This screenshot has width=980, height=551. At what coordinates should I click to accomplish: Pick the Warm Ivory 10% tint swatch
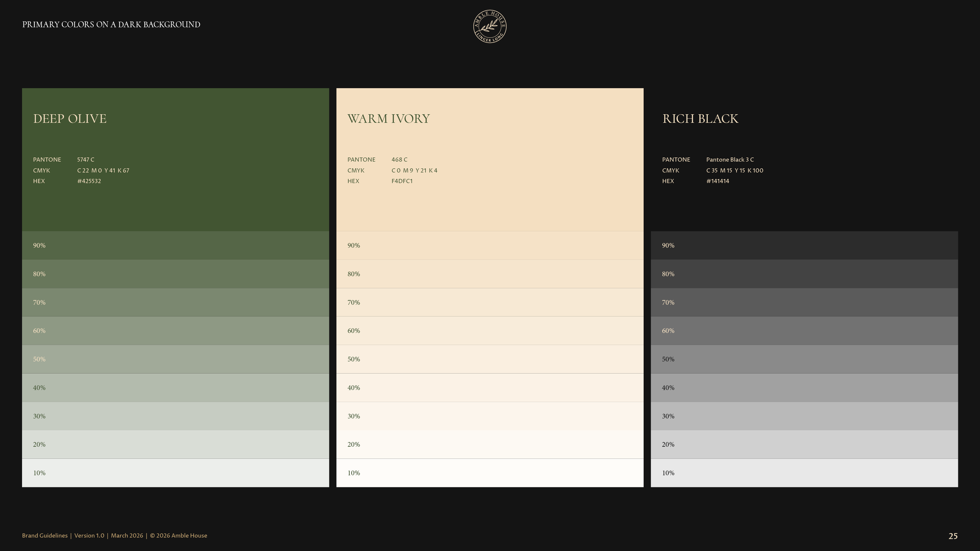[490, 473]
